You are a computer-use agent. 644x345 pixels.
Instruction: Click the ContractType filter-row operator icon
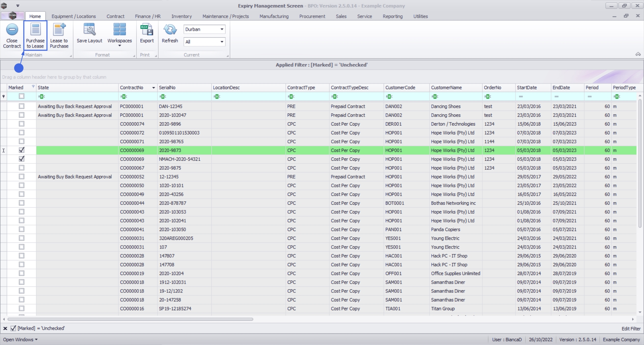point(291,96)
